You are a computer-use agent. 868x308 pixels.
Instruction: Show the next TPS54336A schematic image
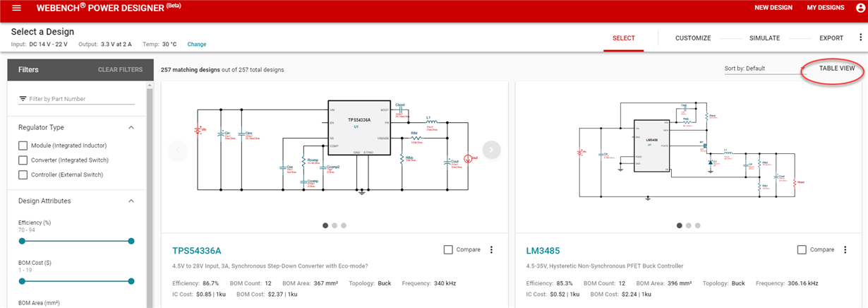click(492, 150)
